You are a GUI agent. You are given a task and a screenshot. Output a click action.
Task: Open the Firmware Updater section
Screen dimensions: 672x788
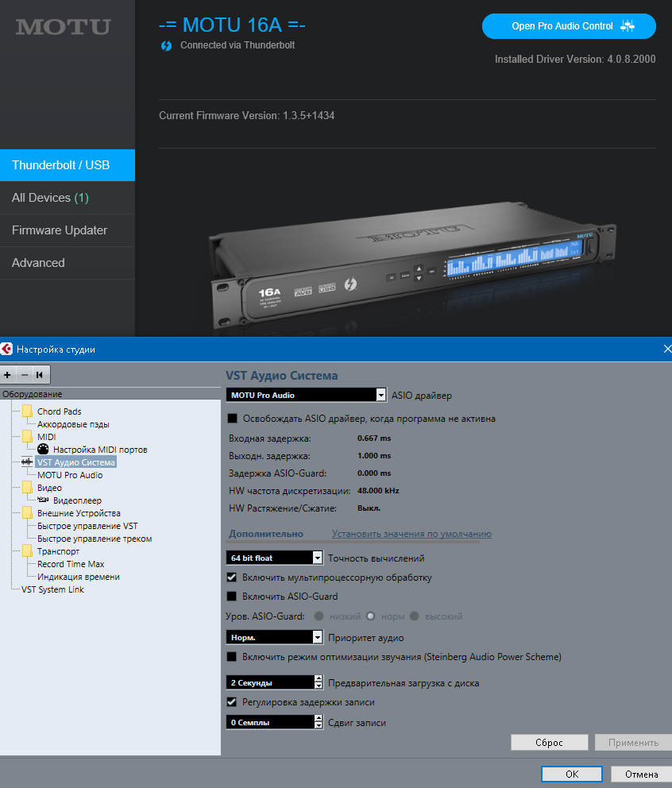pyautogui.click(x=68, y=230)
